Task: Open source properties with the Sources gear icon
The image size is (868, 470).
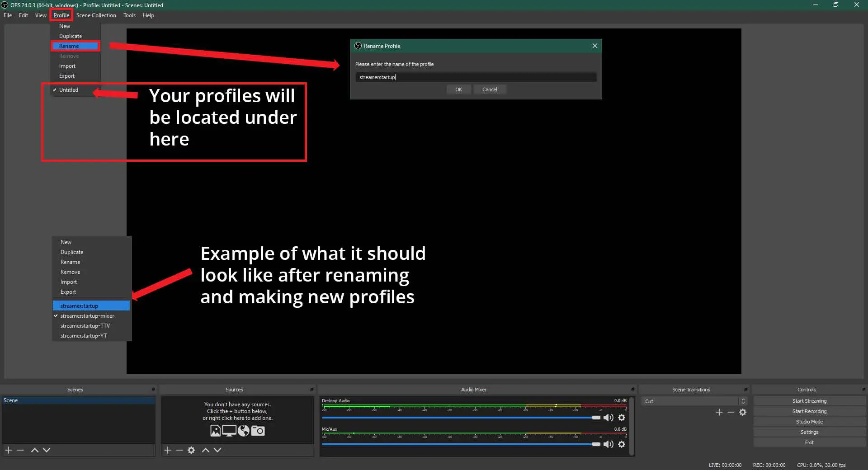Action: tap(191, 450)
